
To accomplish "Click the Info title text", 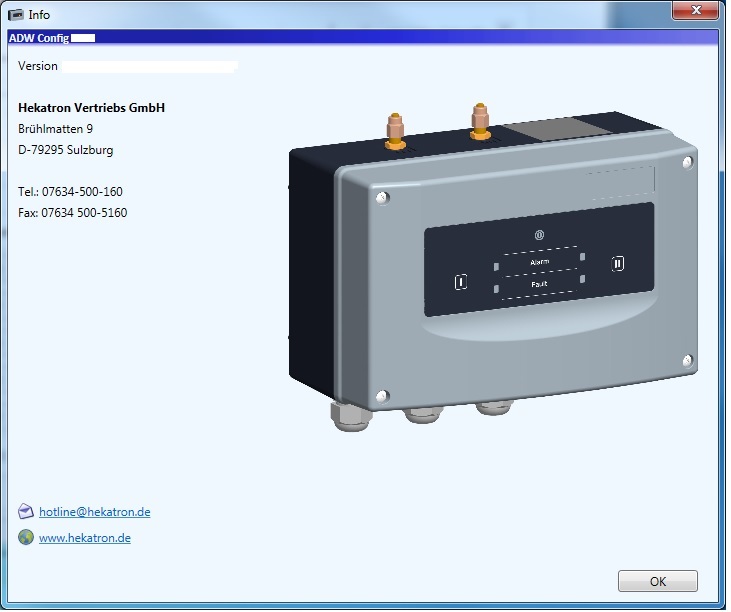I will coord(39,15).
